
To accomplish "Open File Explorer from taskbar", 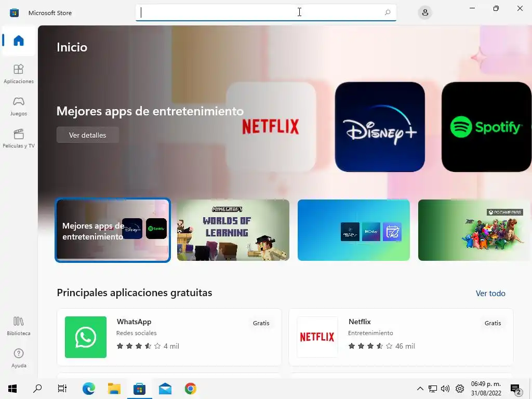I will click(x=114, y=389).
